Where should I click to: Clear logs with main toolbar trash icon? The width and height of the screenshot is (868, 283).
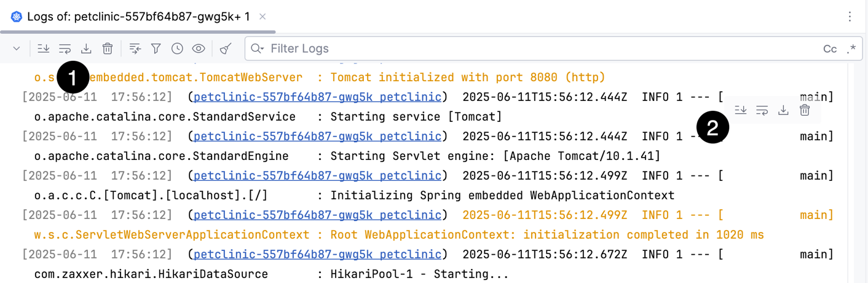108,49
